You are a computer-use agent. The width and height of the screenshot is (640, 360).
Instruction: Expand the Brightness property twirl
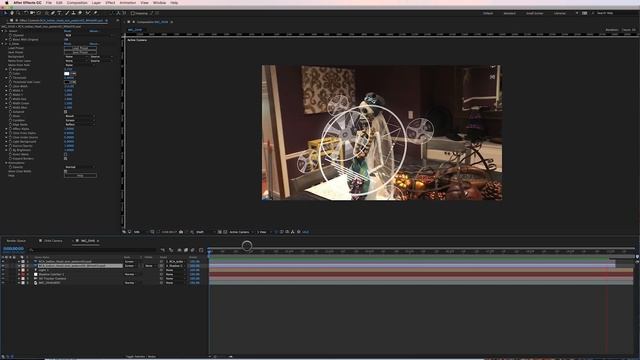(6, 69)
